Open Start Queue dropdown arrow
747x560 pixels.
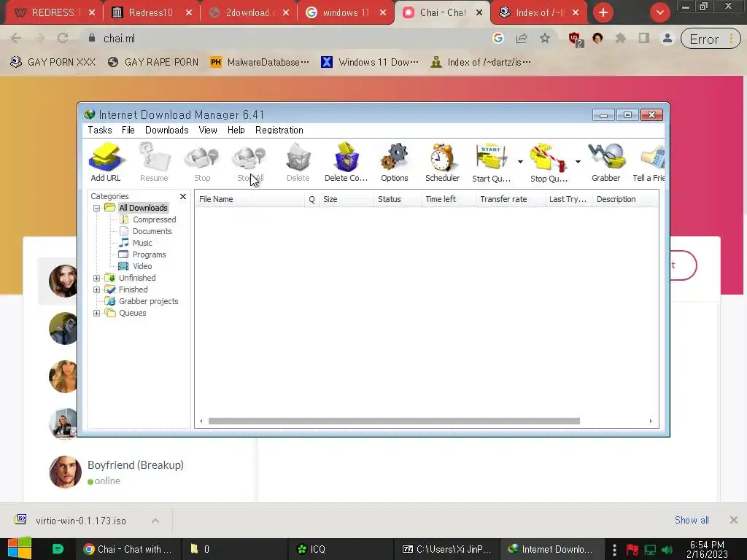point(520,162)
